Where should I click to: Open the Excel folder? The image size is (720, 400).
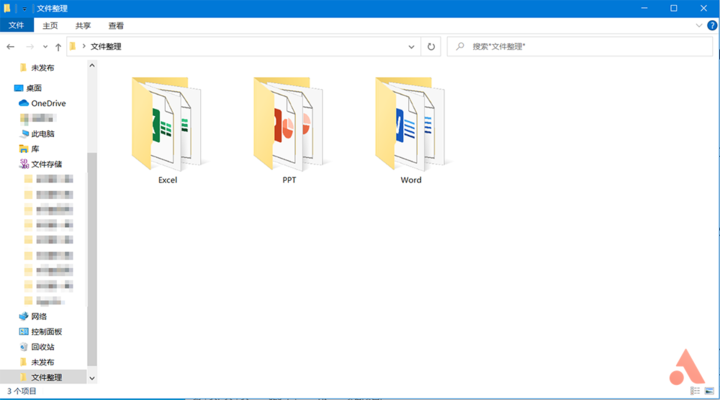[x=167, y=123]
